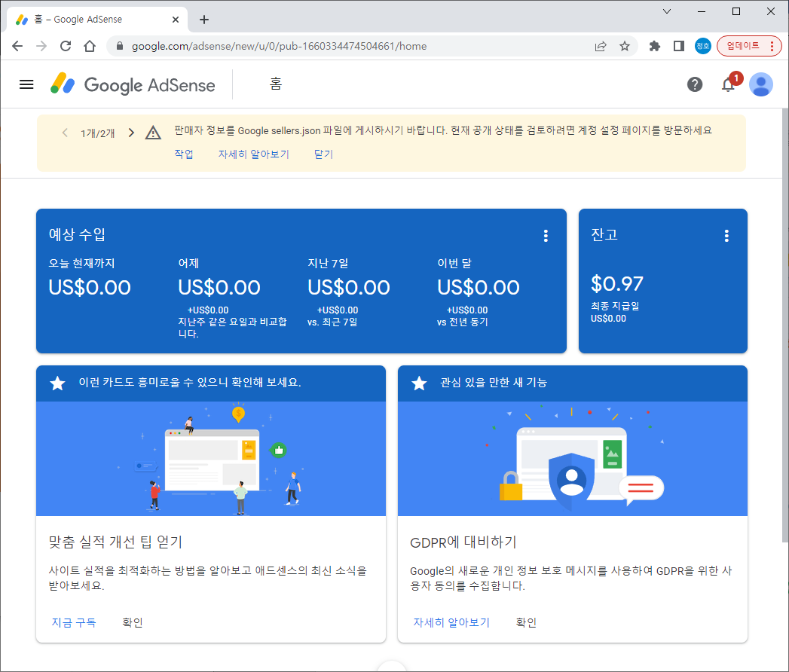View site info via padlock icon
This screenshot has width=789, height=672.
(119, 46)
